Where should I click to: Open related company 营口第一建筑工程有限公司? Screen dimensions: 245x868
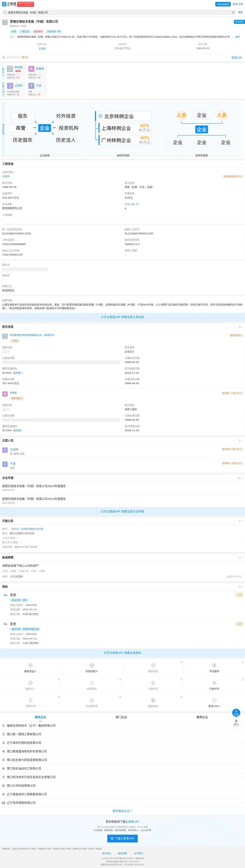click(x=122, y=734)
